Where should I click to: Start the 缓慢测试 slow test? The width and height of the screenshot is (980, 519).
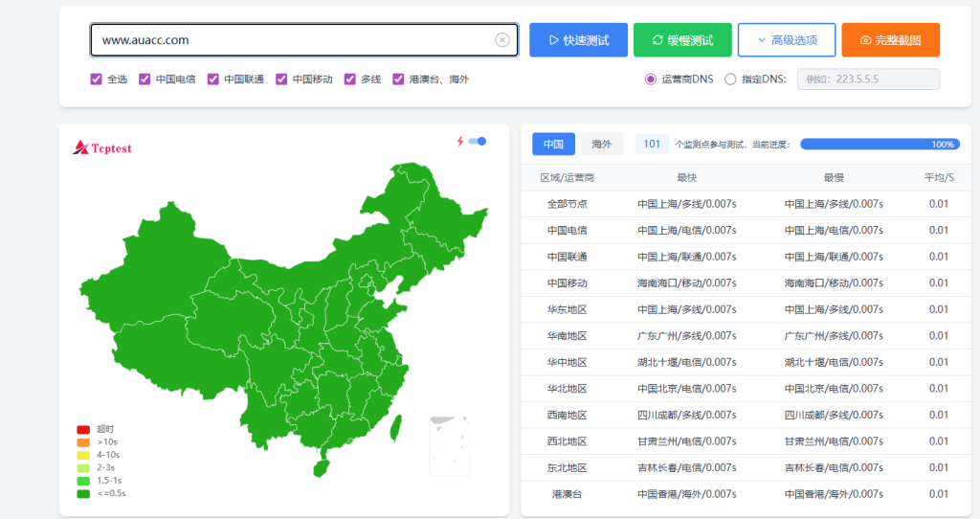point(682,40)
